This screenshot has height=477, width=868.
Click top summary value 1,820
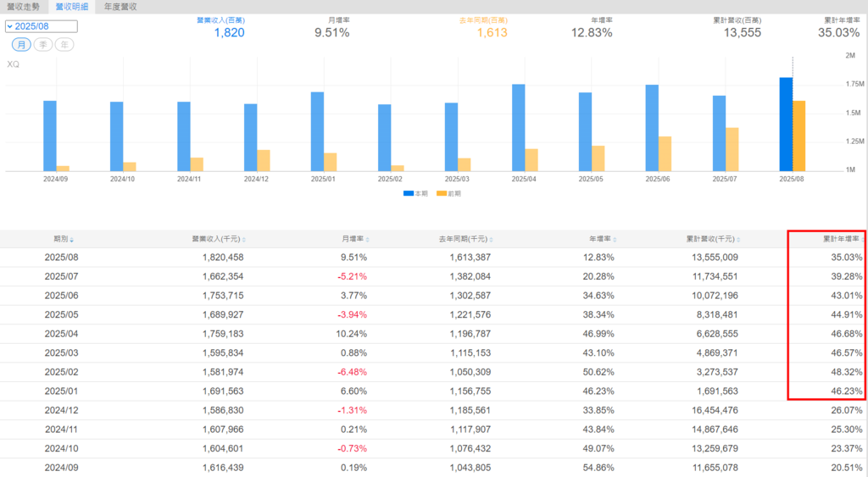click(x=229, y=33)
